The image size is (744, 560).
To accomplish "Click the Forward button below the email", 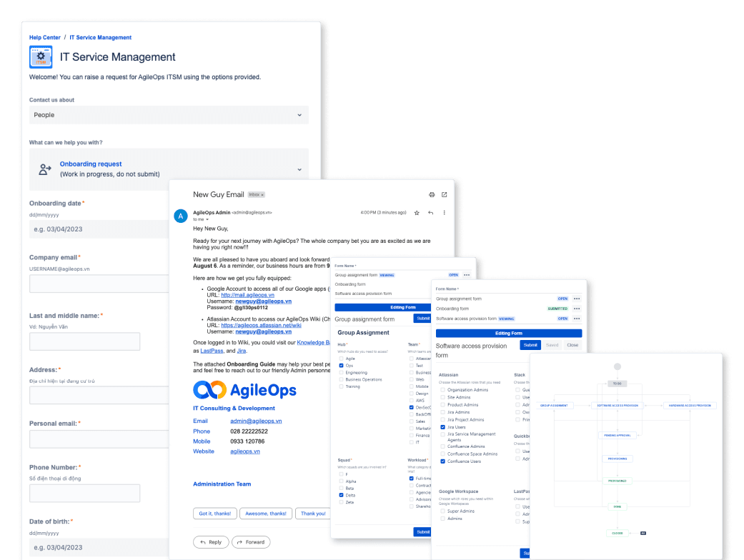I will coord(251,542).
